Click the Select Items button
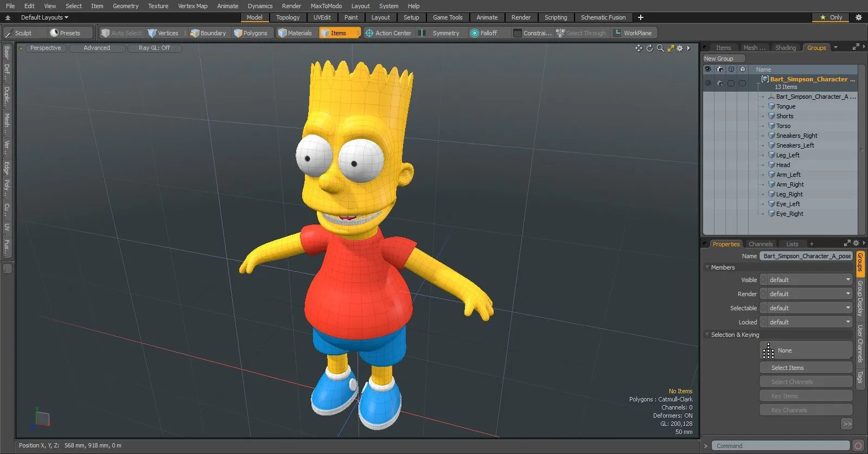The width and height of the screenshot is (868, 454). [x=806, y=368]
